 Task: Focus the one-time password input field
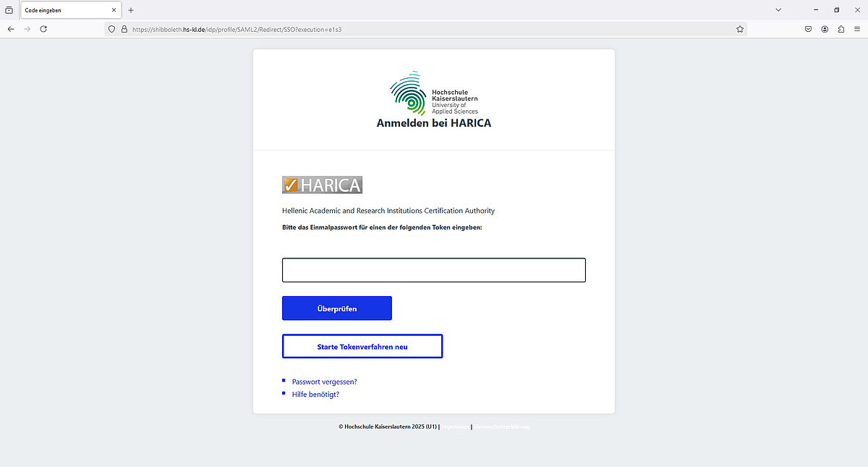coord(434,270)
